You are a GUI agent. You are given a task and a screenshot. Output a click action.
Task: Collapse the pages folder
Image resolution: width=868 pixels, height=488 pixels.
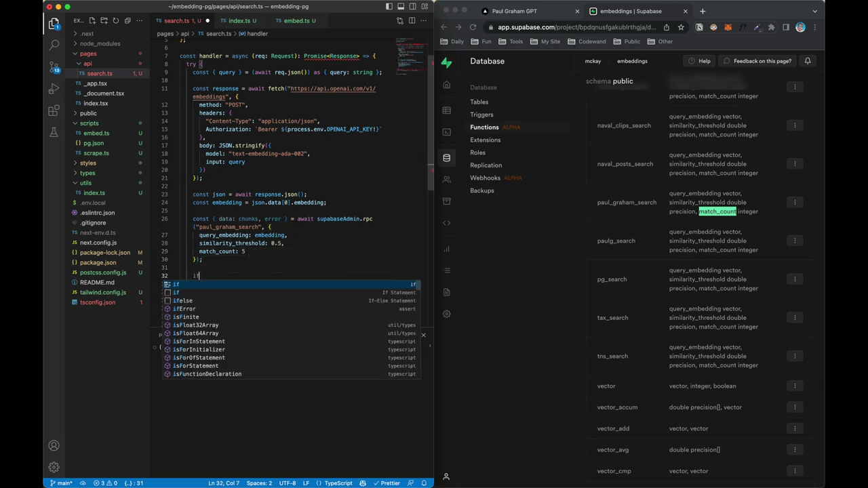tap(88, 54)
